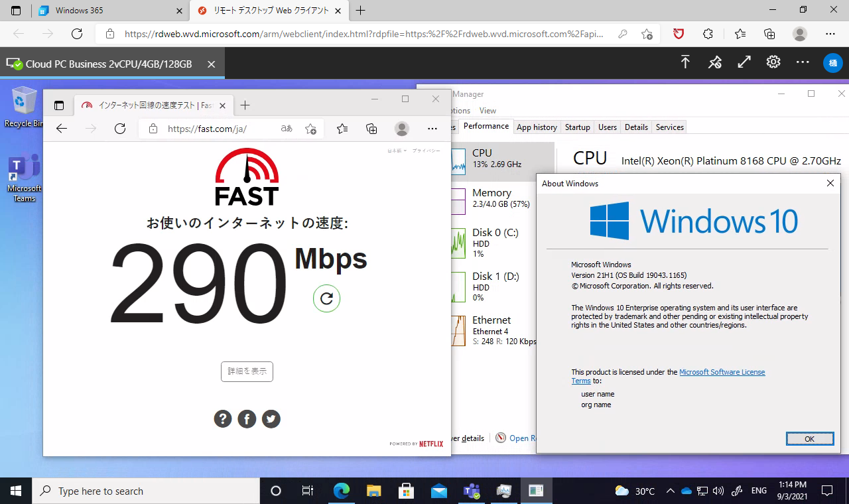The height and width of the screenshot is (504, 849).
Task: Click the remote Edge back arrow
Action: tap(62, 129)
